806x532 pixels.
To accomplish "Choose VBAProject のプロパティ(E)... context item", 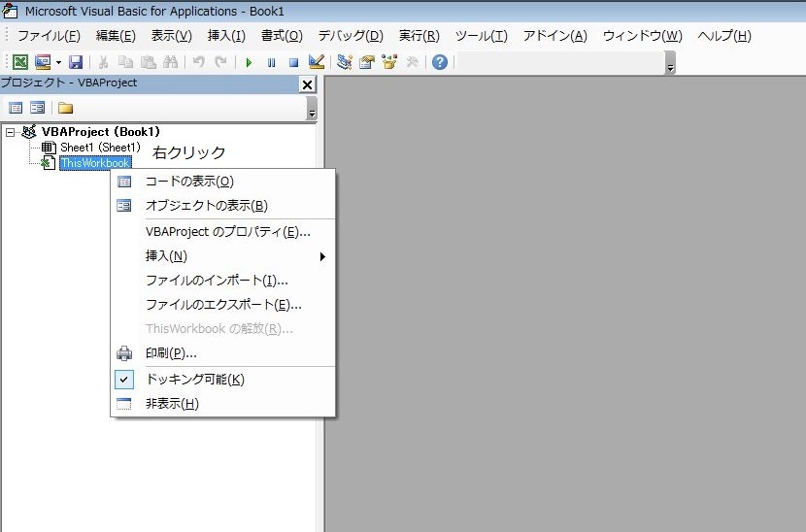I will (x=223, y=232).
